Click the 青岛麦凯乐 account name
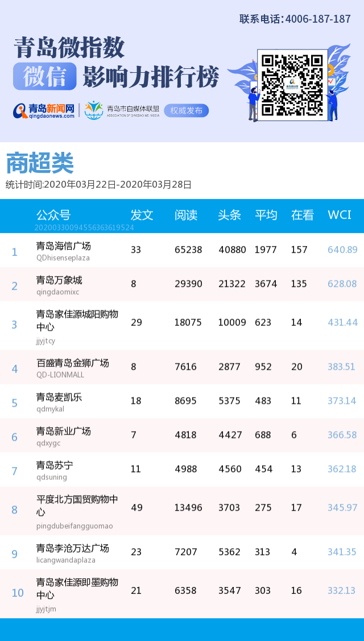 (59, 397)
